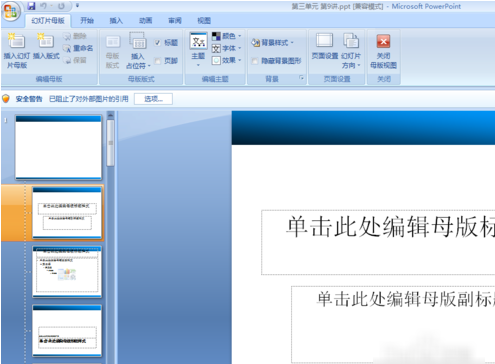Launch the Background group dialog launcher
The width and height of the screenshot is (495, 364).
point(302,78)
